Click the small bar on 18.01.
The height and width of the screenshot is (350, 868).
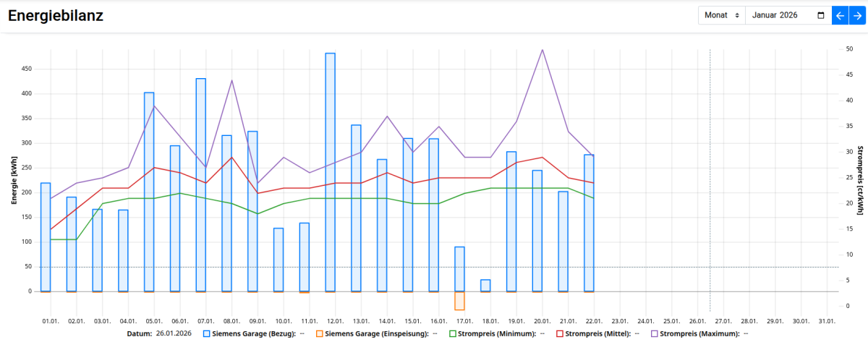coord(485,286)
